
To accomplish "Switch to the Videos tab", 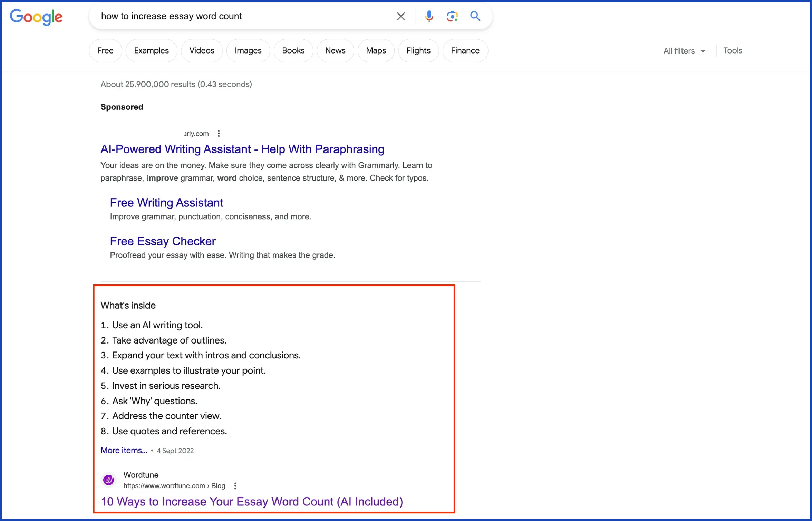I will point(202,51).
